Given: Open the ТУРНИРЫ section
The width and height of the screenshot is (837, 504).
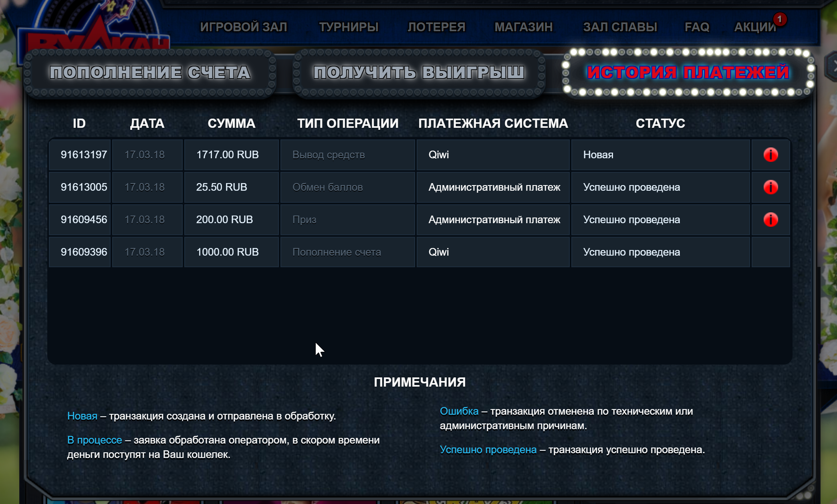Looking at the screenshot, I should [x=349, y=26].
